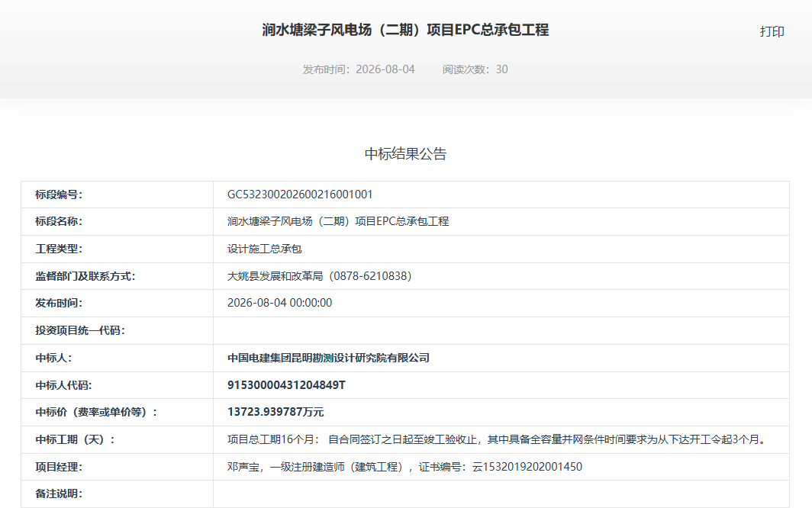
Task: Select timestamp 2026-08-04 00:00:00
Action: [x=279, y=303]
